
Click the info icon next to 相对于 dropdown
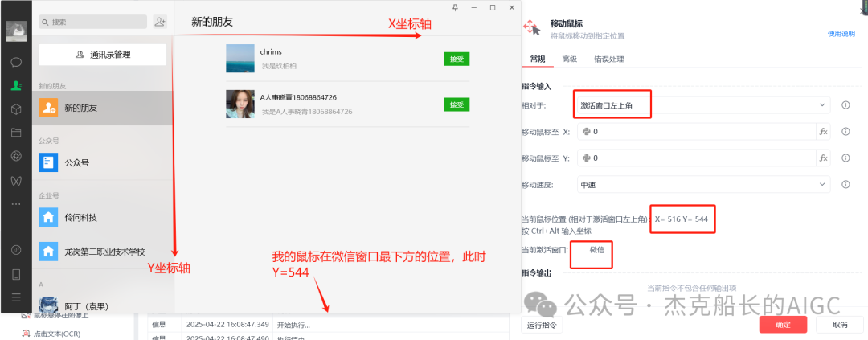pos(845,105)
